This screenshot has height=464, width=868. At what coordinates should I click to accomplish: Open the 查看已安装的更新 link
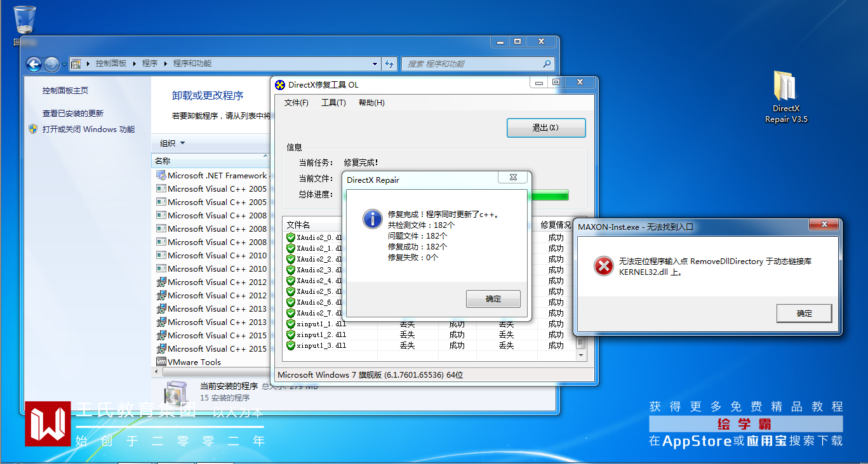point(73,114)
